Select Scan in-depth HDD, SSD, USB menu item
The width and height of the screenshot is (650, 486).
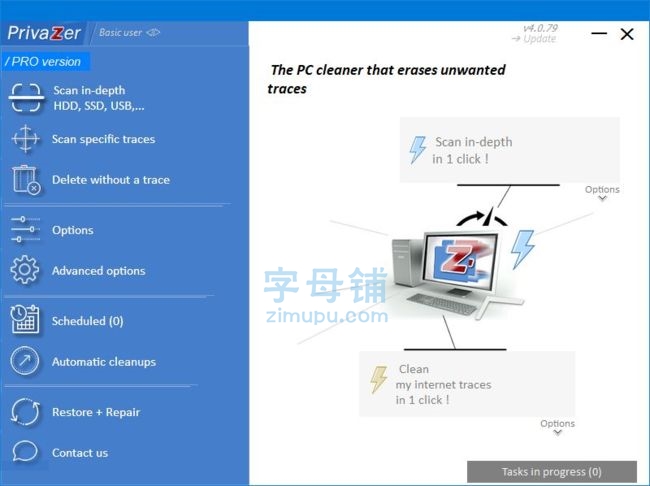tap(99, 98)
